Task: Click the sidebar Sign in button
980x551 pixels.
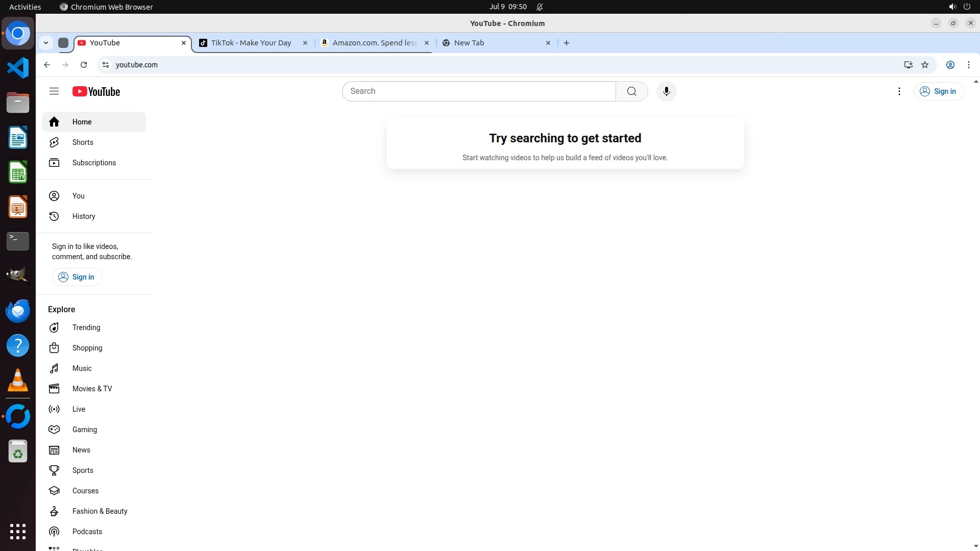Action: pos(77,277)
